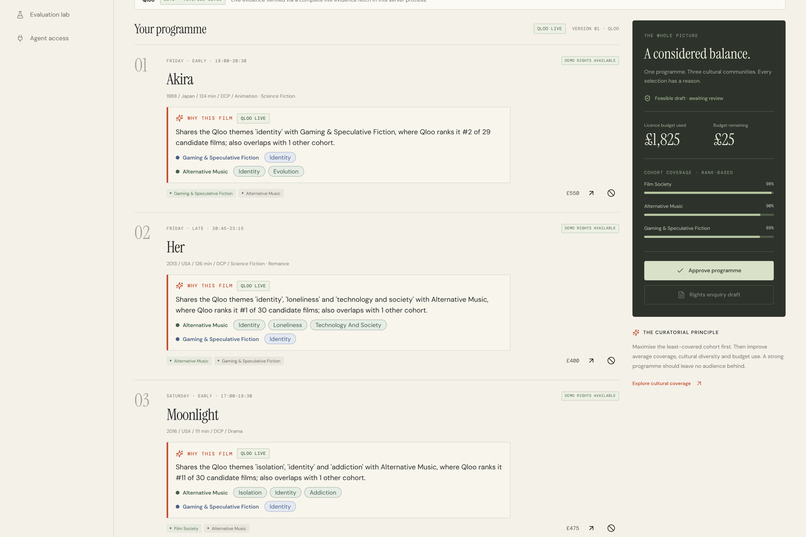
Task: Select the Isolation theme chip under Moonlight
Action: pyautogui.click(x=250, y=493)
